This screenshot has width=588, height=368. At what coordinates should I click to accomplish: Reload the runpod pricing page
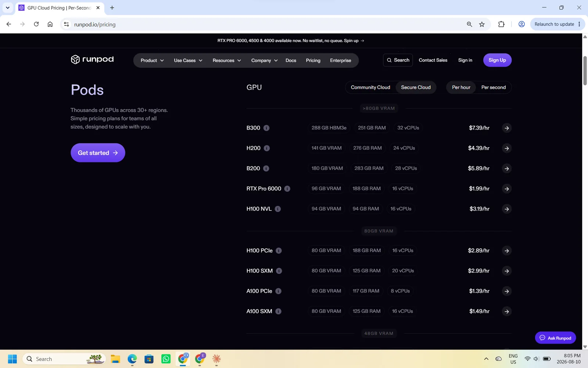click(x=36, y=24)
